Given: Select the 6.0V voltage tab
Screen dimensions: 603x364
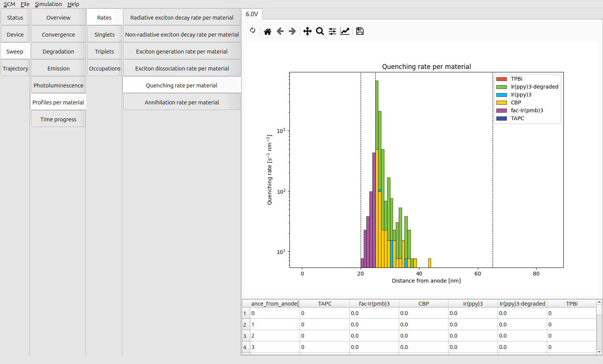Looking at the screenshot, I should [x=252, y=14].
